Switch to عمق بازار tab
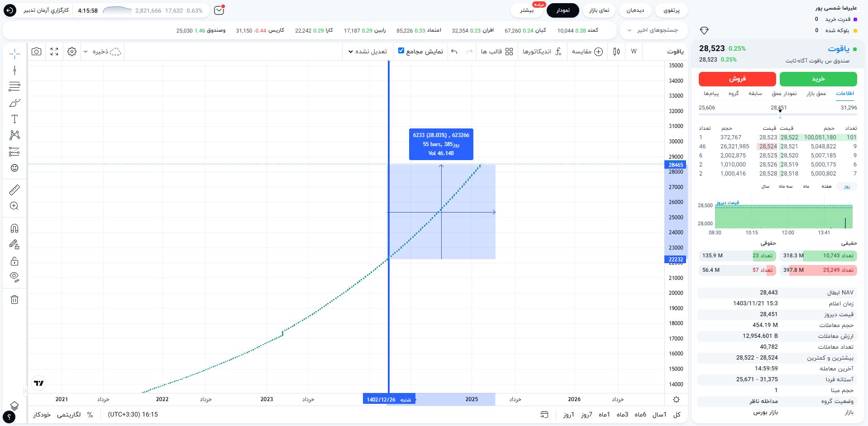The height and width of the screenshot is (426, 868). point(816,93)
